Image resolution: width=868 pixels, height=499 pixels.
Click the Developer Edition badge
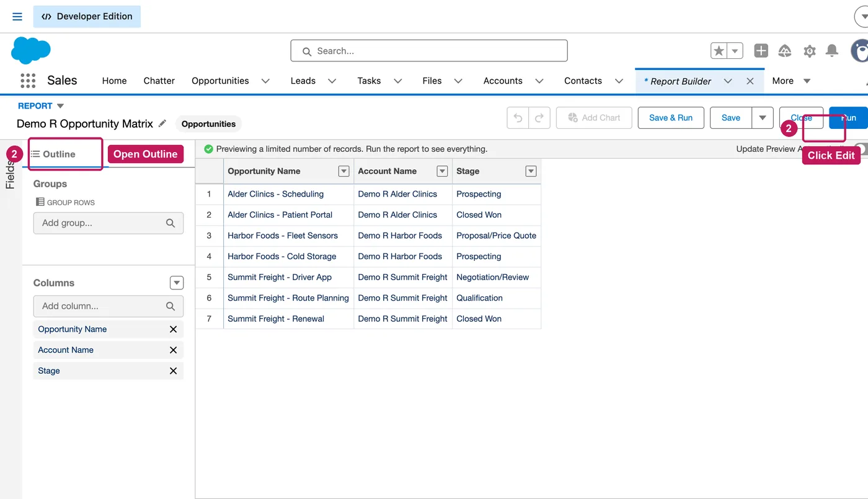tap(87, 17)
